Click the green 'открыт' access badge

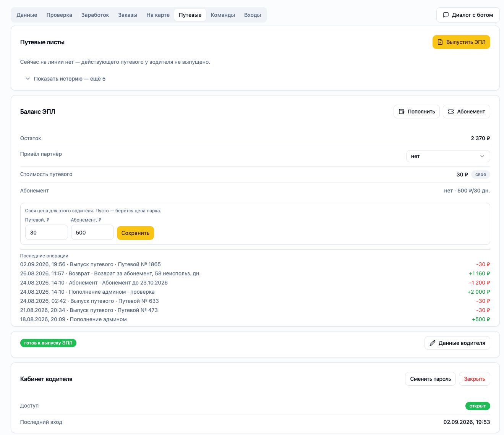478,406
